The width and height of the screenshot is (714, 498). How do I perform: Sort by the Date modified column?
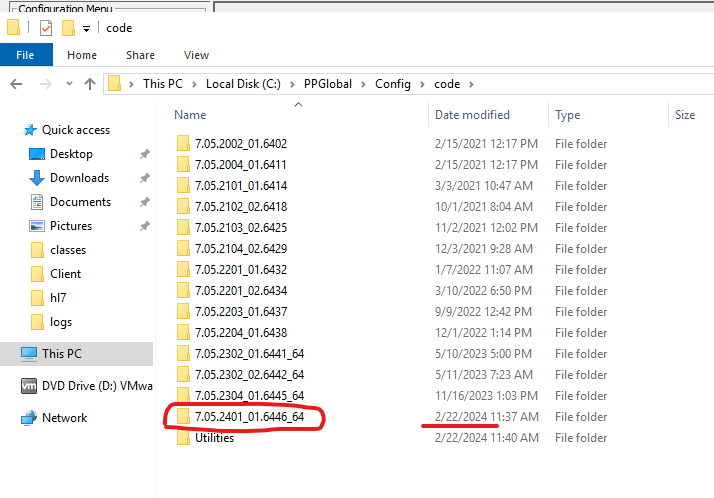click(472, 115)
